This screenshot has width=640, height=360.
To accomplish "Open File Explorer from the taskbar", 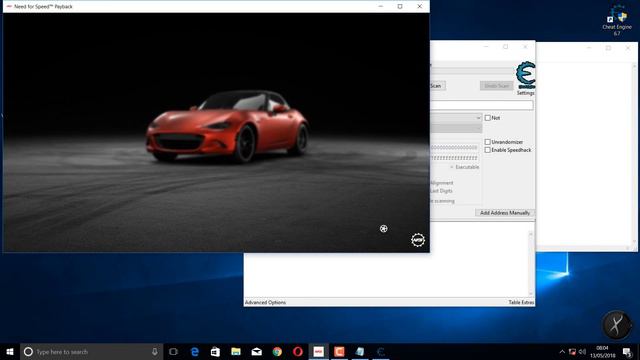I will click(236, 351).
